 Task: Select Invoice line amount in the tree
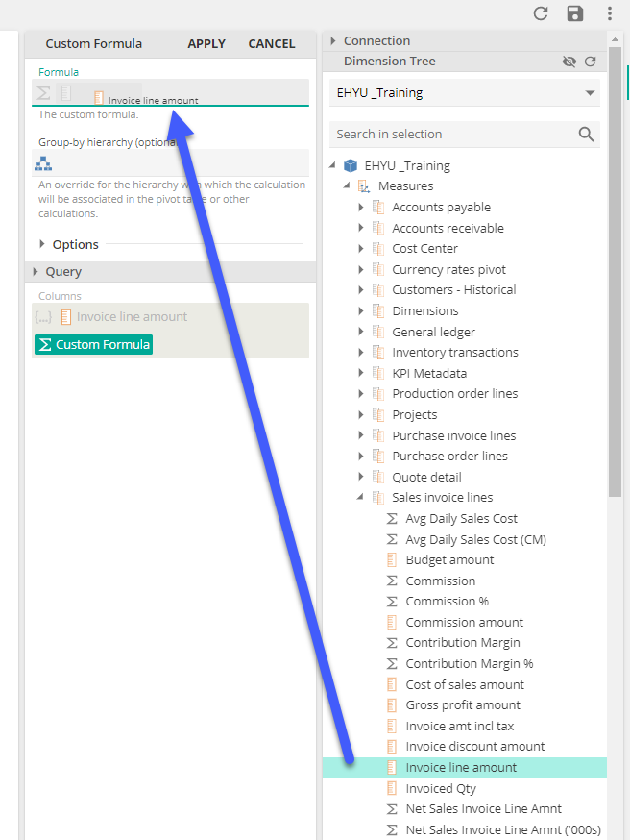point(461,767)
